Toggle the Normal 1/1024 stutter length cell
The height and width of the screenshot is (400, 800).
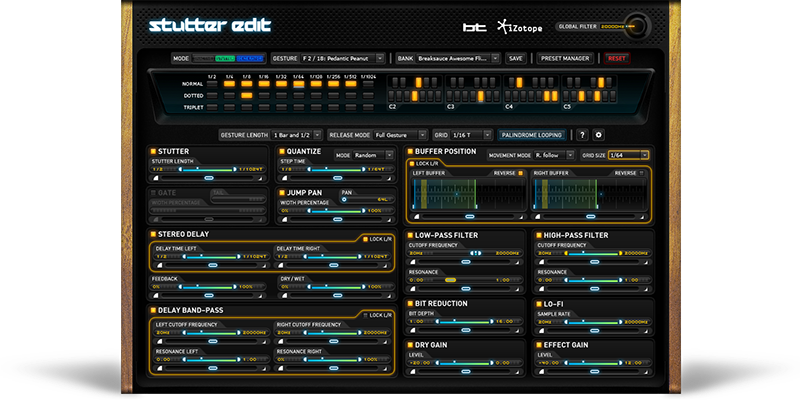pos(368,84)
